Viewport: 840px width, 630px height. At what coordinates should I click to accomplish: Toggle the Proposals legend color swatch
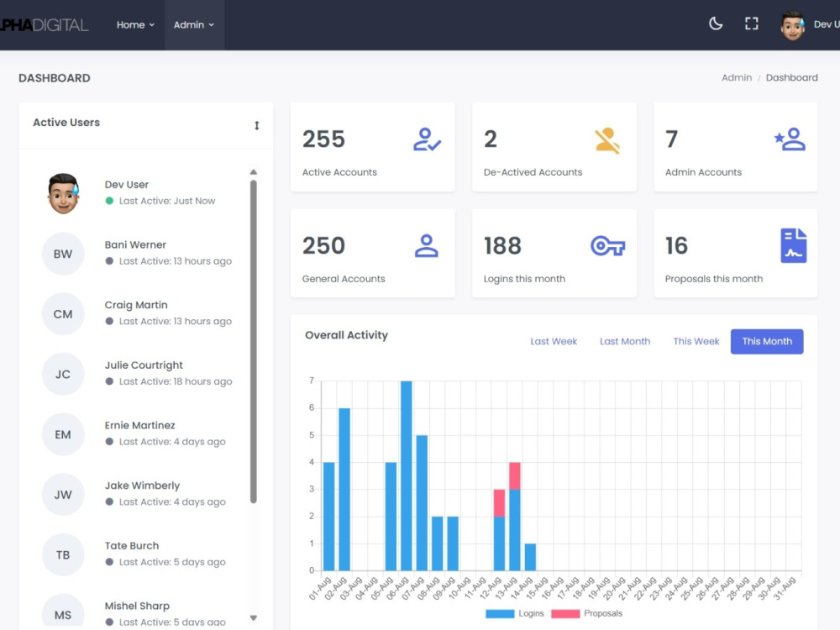pyautogui.click(x=565, y=613)
